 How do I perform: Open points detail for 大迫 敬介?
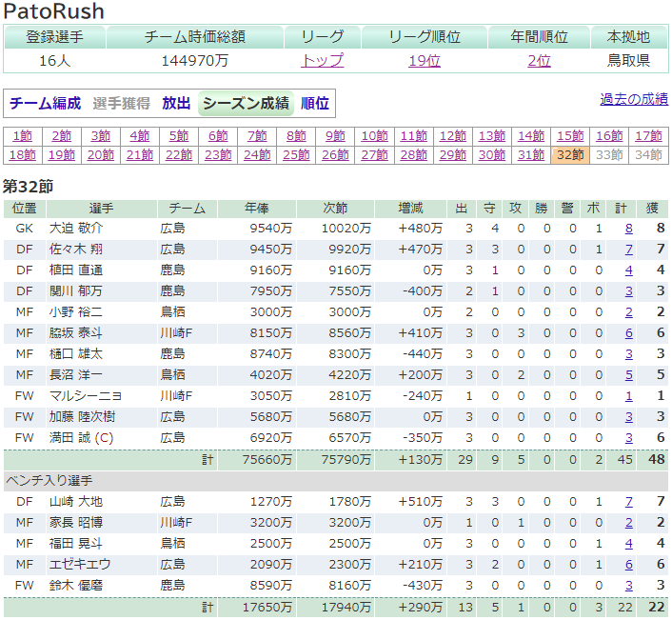pyautogui.click(x=629, y=229)
